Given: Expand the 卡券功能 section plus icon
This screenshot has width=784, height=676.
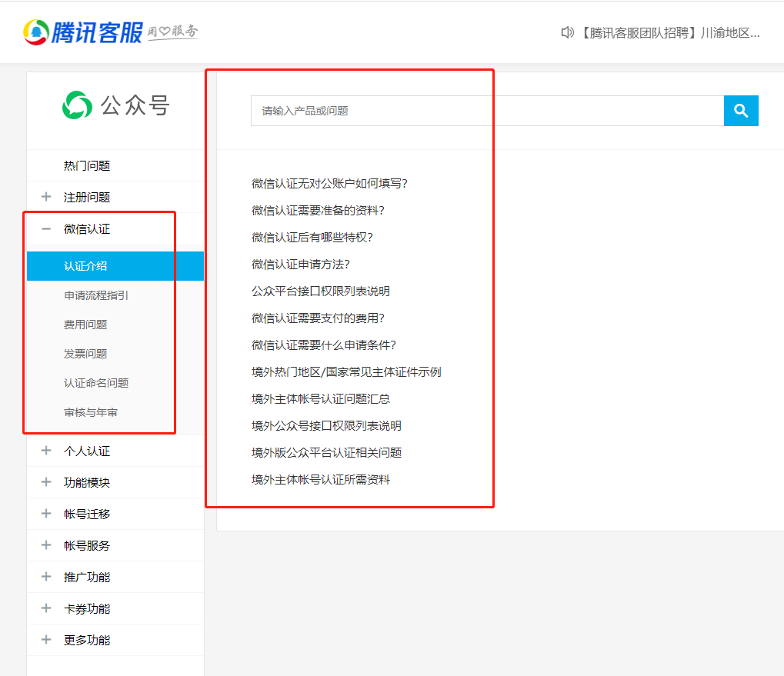Looking at the screenshot, I should [46, 608].
